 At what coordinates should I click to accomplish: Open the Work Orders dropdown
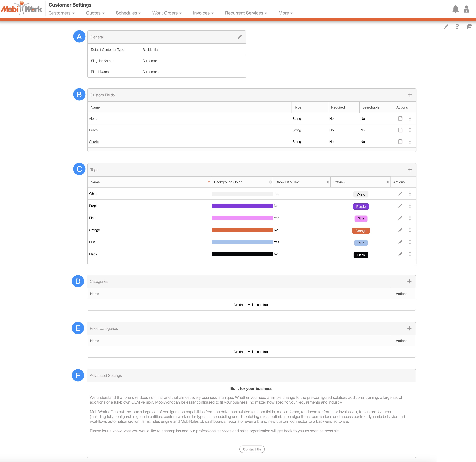pos(167,13)
